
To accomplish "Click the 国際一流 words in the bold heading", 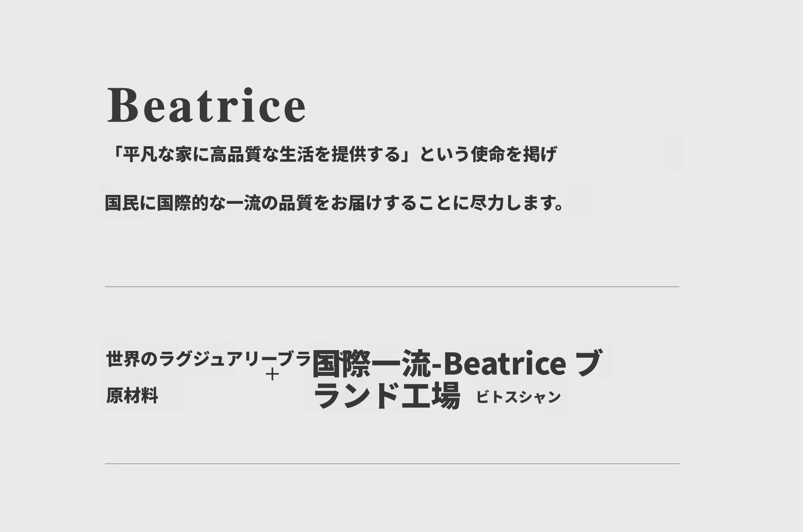I will 372,363.
